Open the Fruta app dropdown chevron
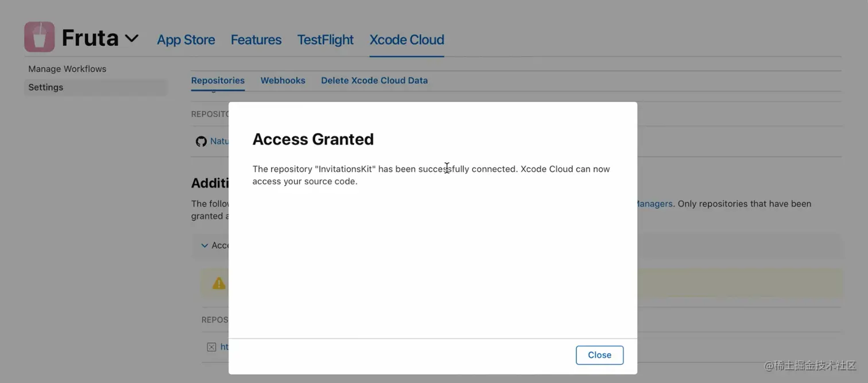This screenshot has width=868, height=383. pos(131,38)
